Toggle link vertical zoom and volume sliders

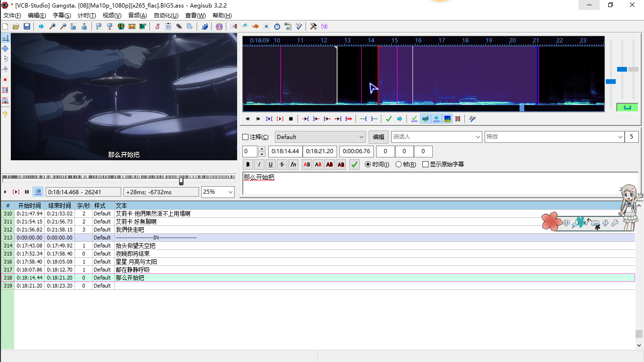click(x=627, y=107)
